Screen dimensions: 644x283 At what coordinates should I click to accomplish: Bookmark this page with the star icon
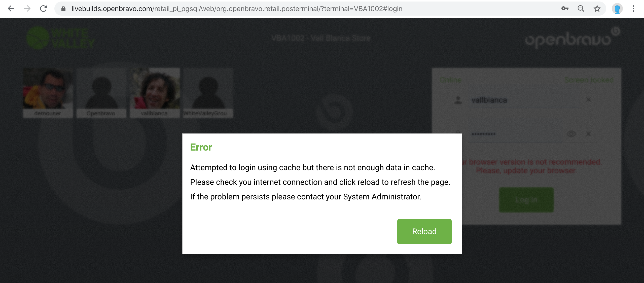click(x=597, y=9)
